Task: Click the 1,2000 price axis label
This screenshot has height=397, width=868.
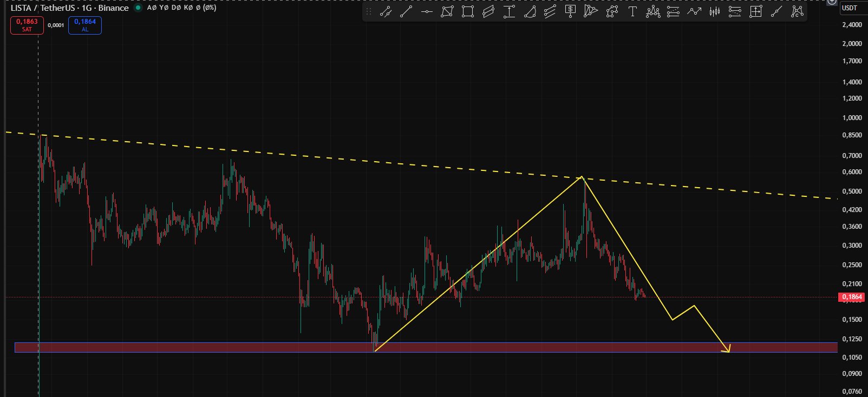Action: tap(852, 98)
